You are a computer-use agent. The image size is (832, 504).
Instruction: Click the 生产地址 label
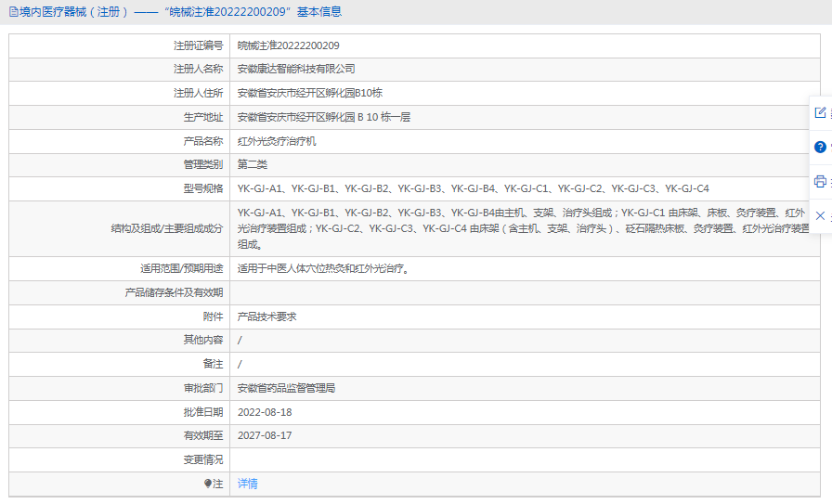point(203,117)
